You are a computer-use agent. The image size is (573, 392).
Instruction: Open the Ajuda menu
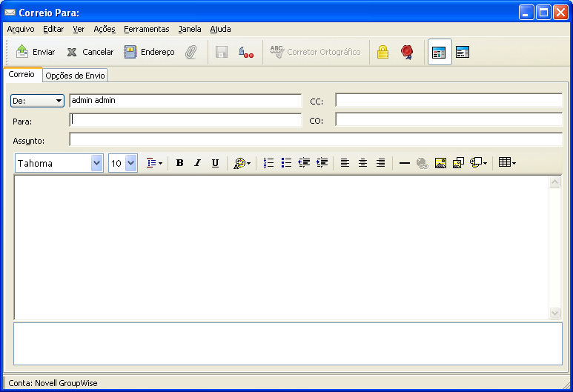[x=220, y=29]
